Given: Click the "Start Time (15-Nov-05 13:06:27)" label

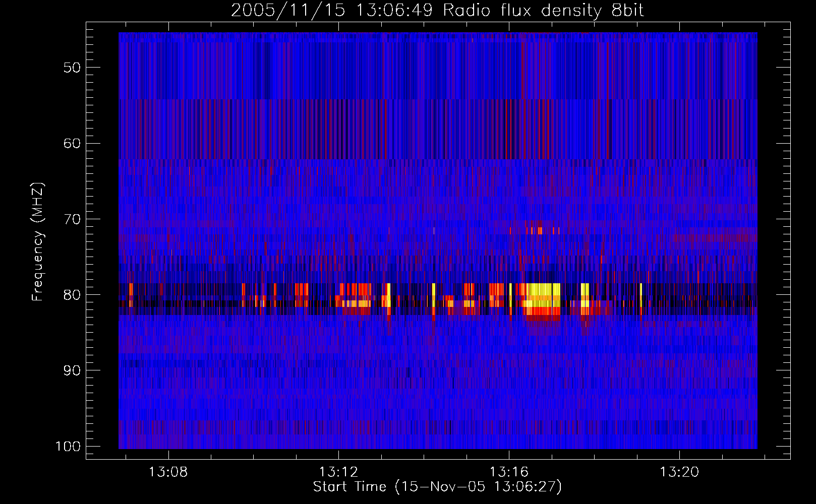Looking at the screenshot, I should click(437, 487).
